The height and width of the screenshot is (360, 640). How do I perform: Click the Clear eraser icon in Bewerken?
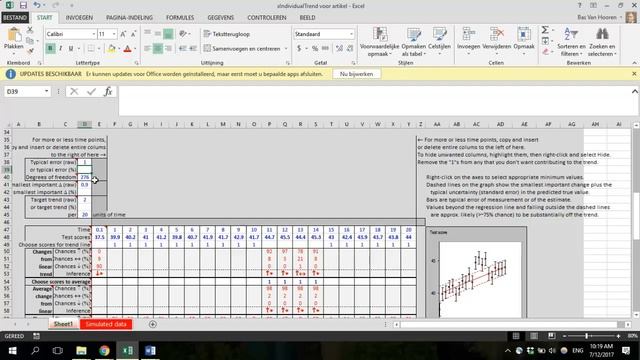pyautogui.click(x=546, y=51)
